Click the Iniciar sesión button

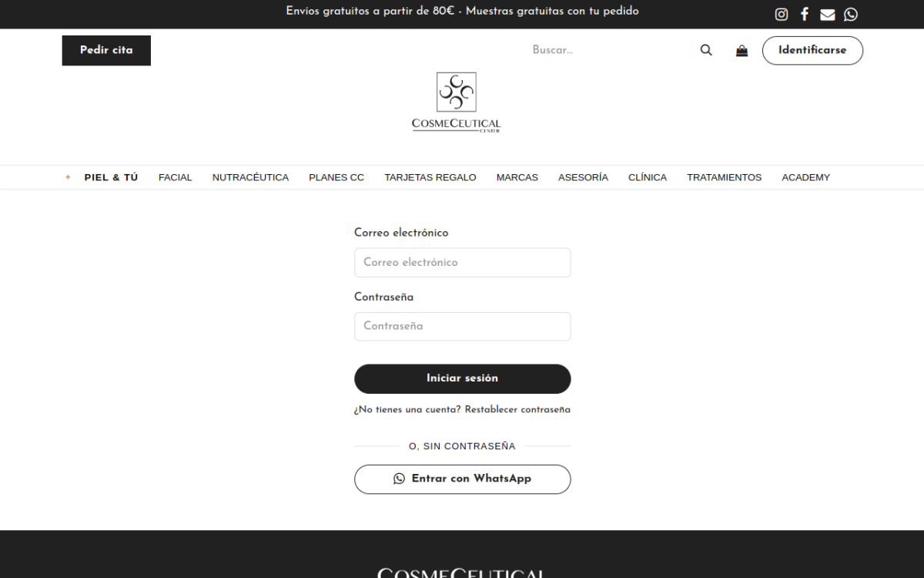click(463, 378)
